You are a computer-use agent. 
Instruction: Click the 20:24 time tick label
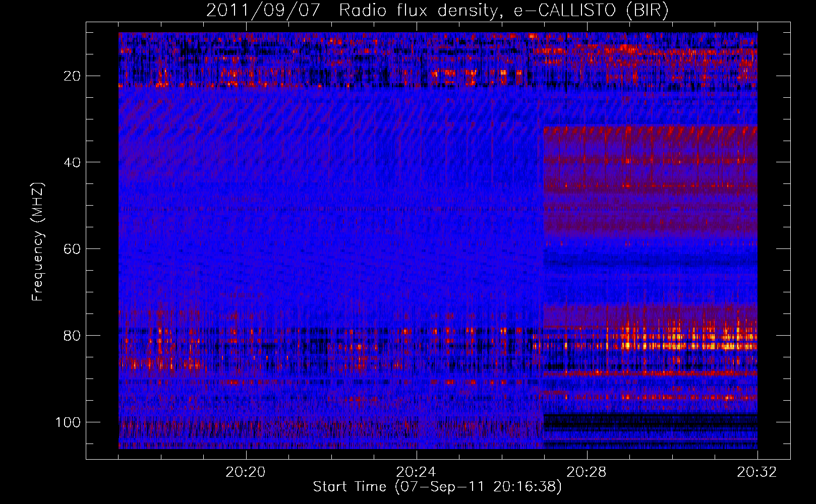[416, 472]
